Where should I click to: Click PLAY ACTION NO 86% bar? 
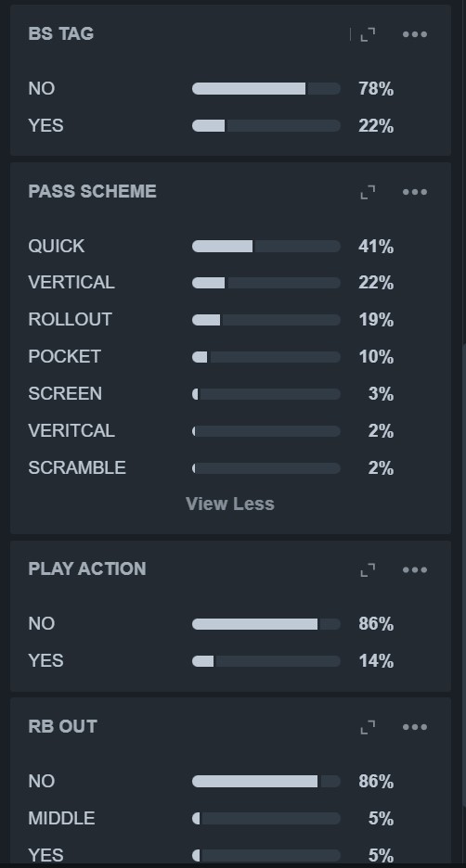(266, 624)
